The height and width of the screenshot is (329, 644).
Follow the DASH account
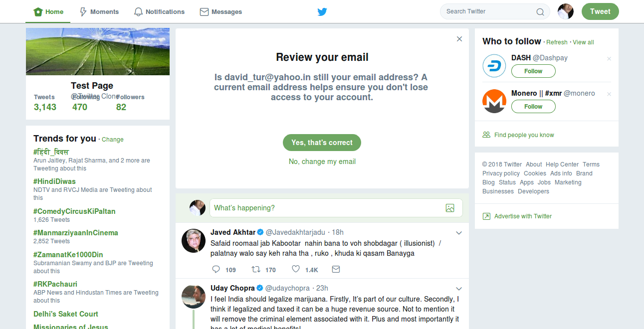coord(533,71)
